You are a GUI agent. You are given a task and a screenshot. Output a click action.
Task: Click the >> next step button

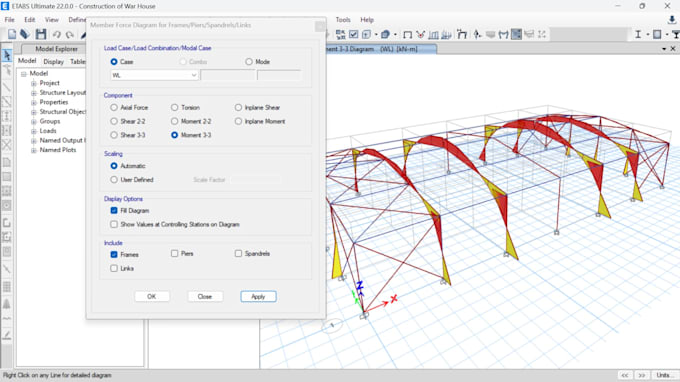642,375
